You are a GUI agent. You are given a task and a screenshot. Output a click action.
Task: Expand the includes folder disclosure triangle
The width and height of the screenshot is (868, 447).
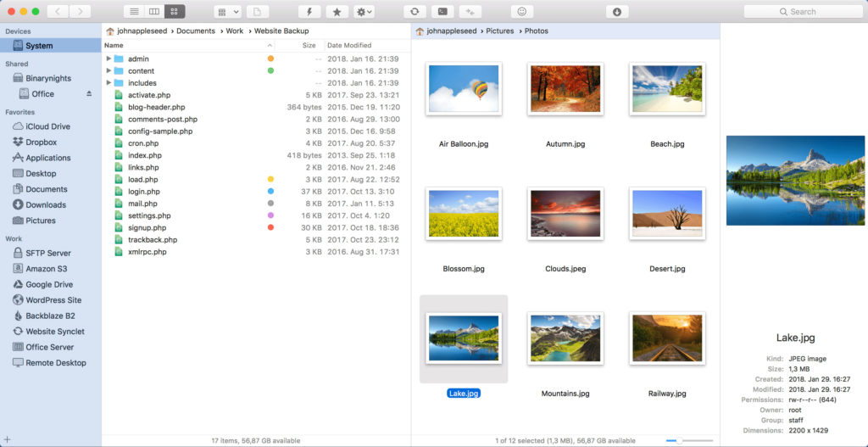[108, 83]
